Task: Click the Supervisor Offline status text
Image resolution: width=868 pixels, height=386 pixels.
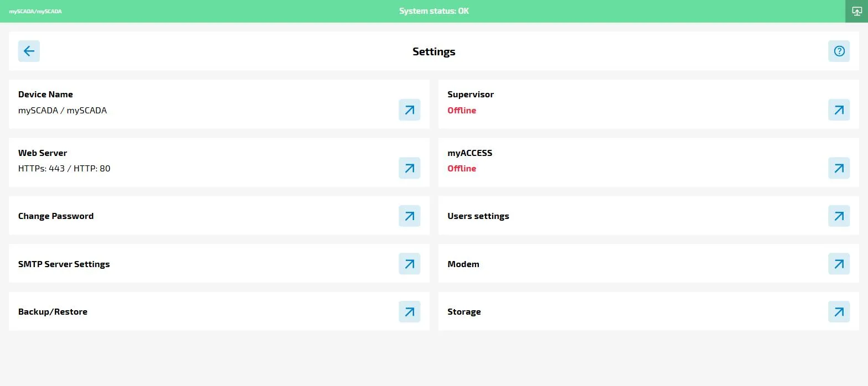Action: 462,111
